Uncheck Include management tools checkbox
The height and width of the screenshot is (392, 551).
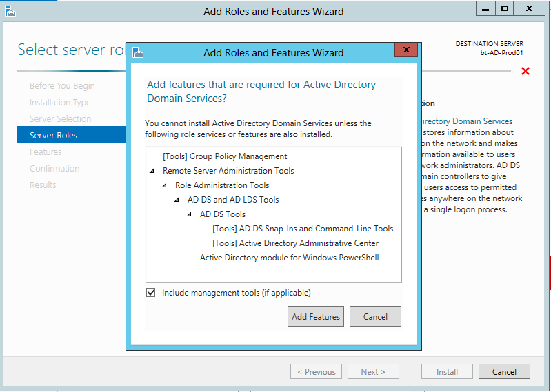[x=151, y=292]
